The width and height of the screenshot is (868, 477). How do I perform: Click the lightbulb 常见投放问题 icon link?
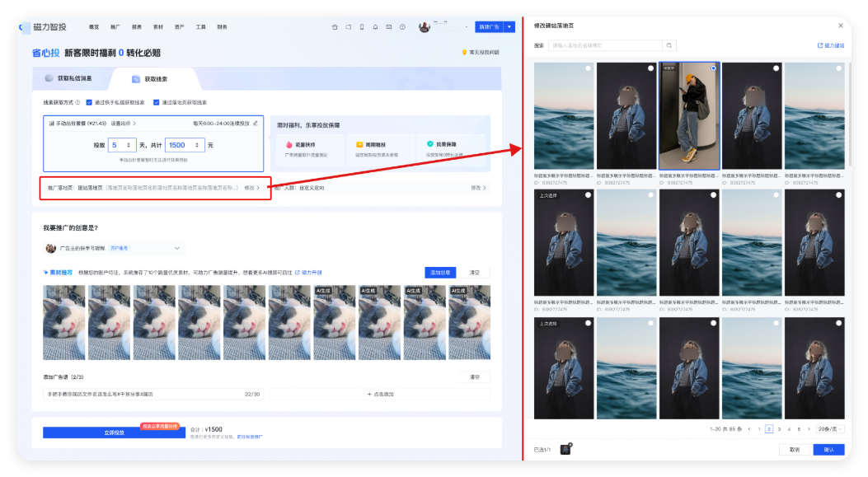pos(465,53)
